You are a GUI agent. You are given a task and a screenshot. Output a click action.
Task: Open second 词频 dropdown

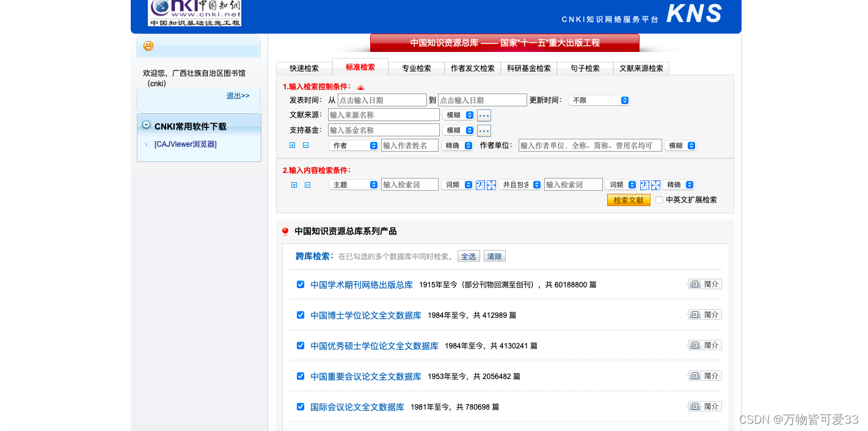point(621,185)
